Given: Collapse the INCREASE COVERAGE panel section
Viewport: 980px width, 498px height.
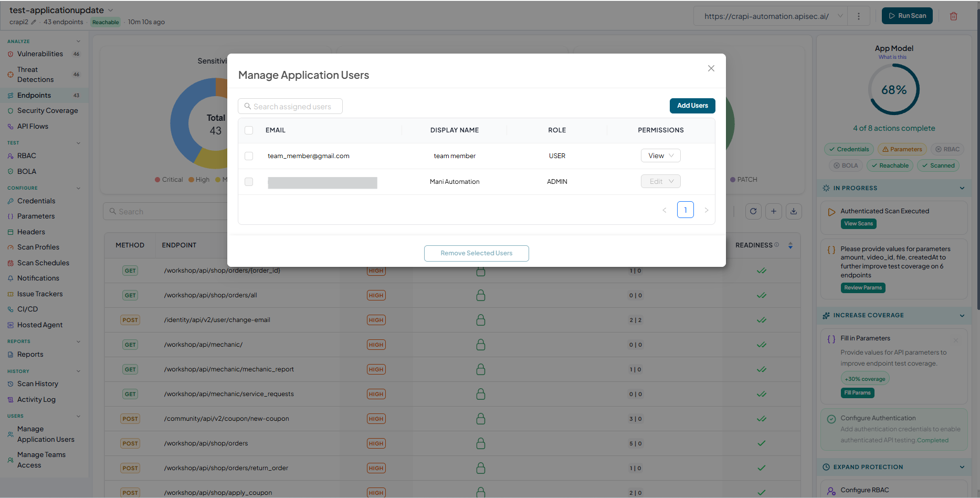Looking at the screenshot, I should (x=962, y=316).
